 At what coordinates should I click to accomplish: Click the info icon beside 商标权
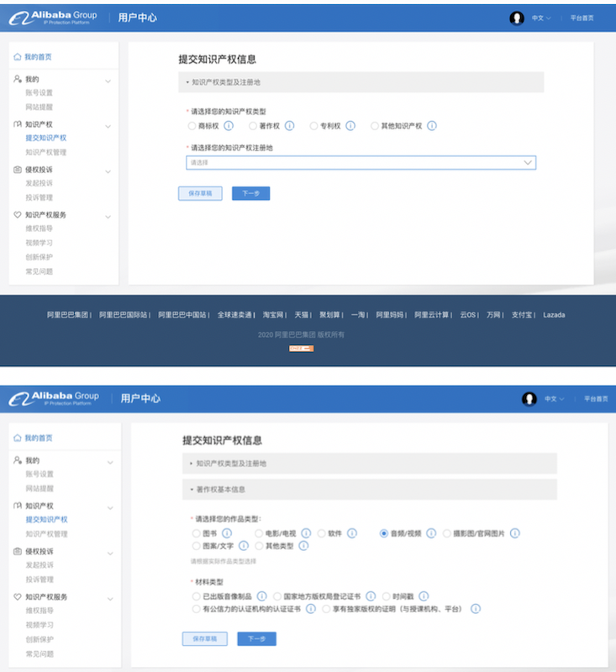(229, 126)
